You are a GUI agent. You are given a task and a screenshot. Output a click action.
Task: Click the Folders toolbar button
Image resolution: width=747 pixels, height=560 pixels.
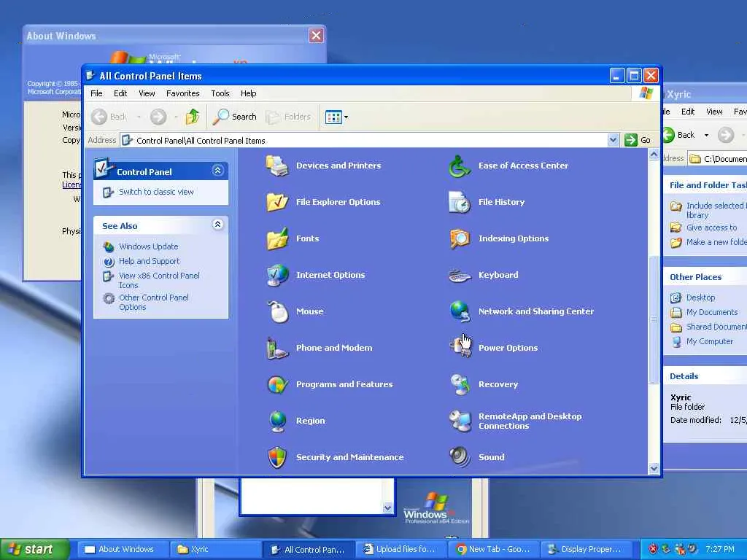pyautogui.click(x=288, y=117)
